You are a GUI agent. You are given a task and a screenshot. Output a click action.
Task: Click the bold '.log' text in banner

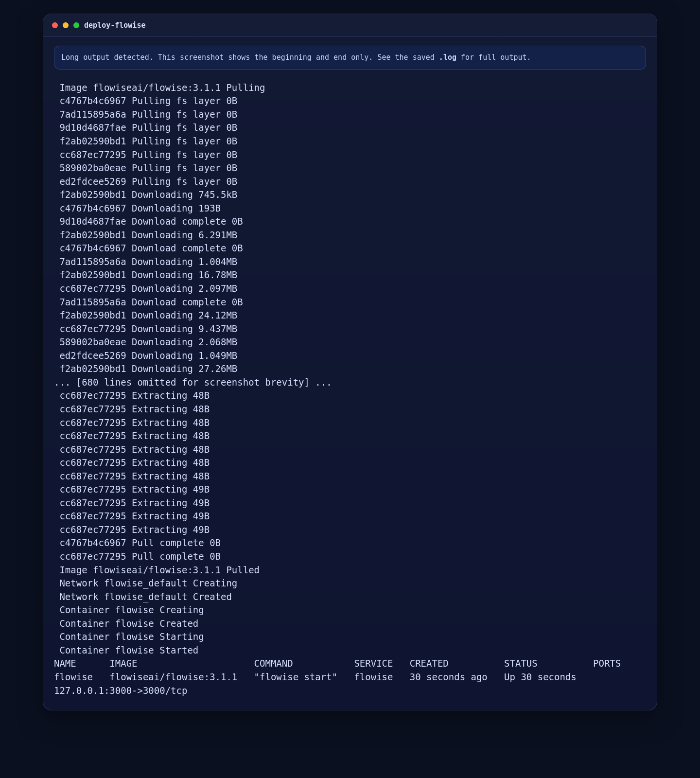click(x=448, y=57)
